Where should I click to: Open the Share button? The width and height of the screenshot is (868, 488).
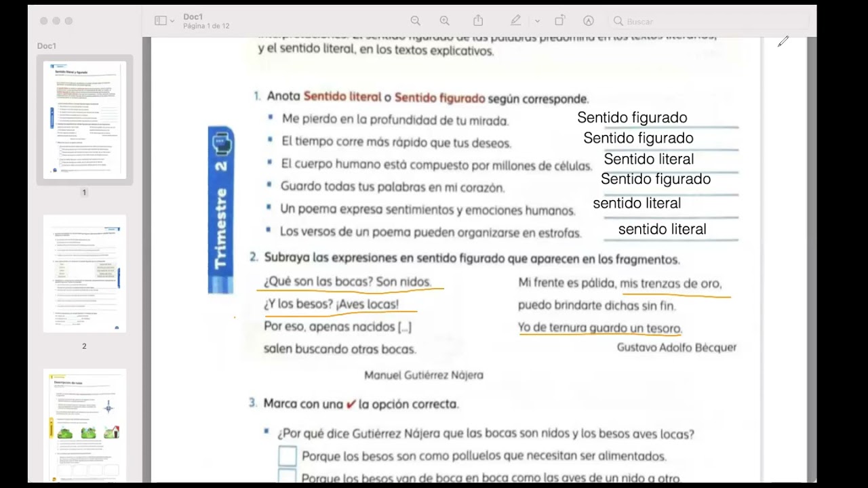[x=478, y=20]
